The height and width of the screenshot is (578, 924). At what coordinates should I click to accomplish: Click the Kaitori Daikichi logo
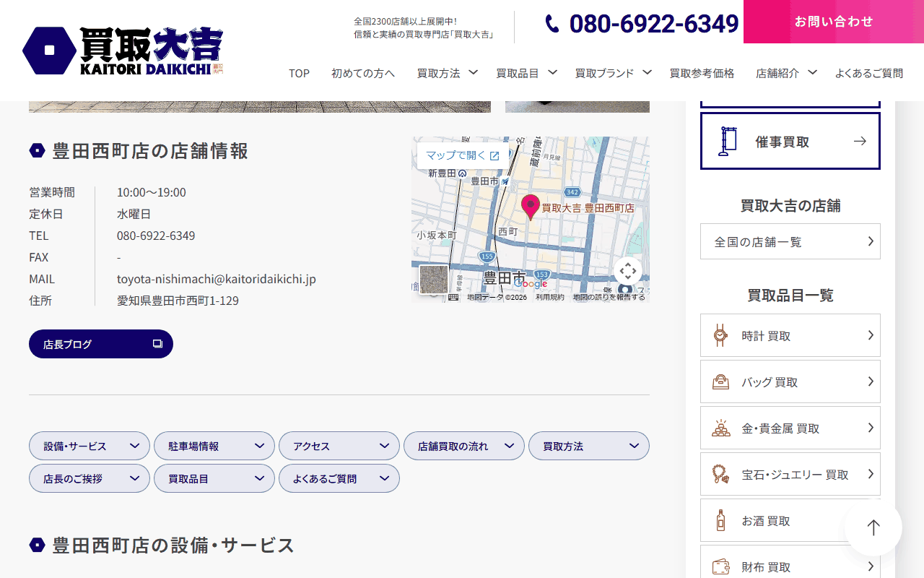[123, 51]
